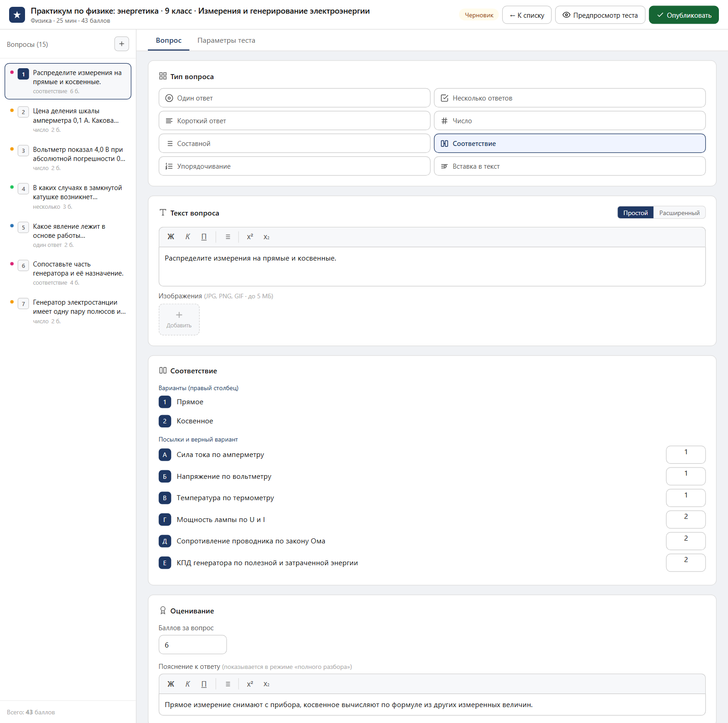Viewport: 728px width, 723px height.
Task: Edit correct variant for 'Сила тока по амперметру'
Action: click(x=686, y=455)
